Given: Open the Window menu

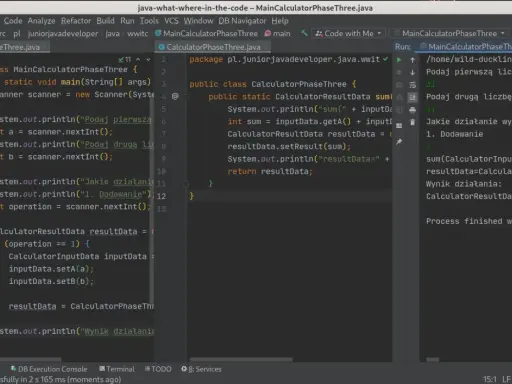Looking at the screenshot, I should 198,21.
